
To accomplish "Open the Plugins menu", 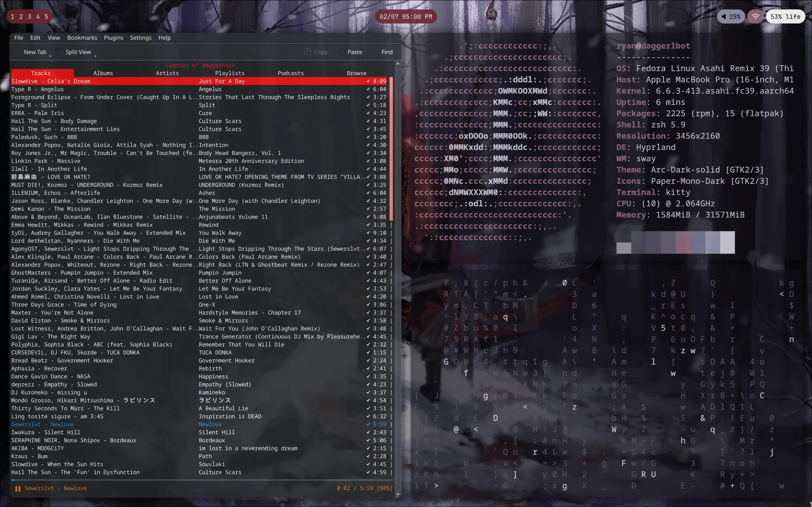I will click(113, 38).
